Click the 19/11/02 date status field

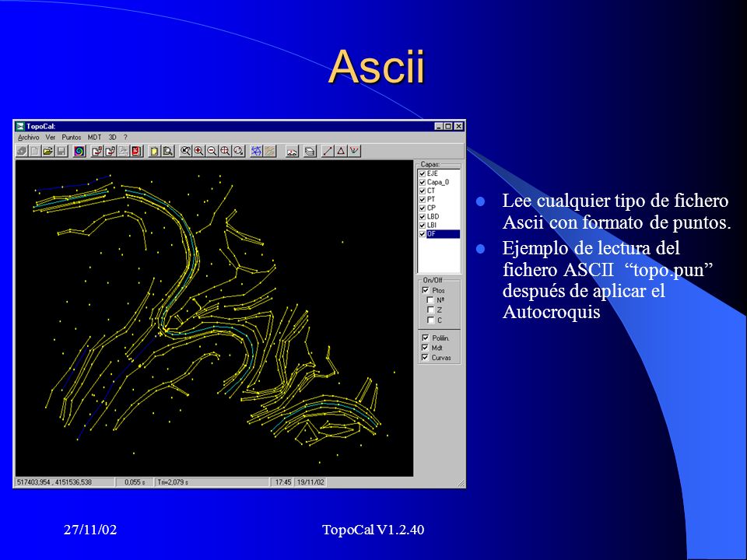310,482
